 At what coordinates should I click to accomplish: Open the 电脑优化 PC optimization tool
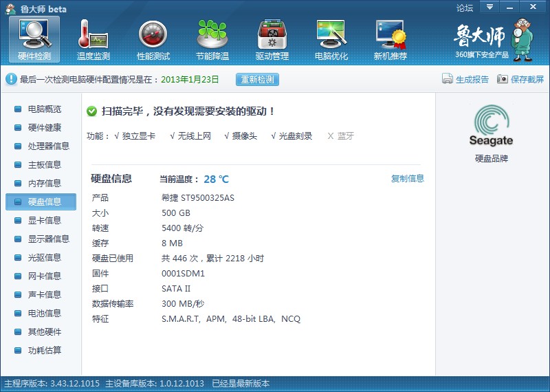(x=331, y=39)
